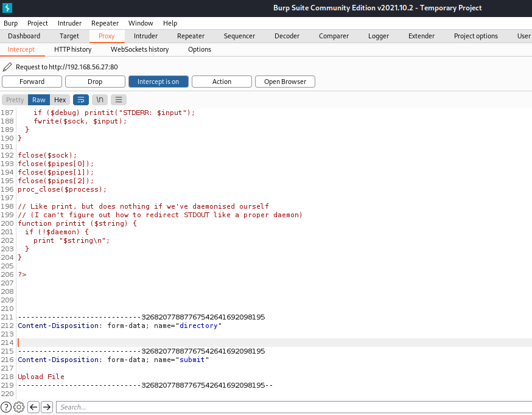Toggle the Intercept is on button
Screen dimensions: 532x415
(x=158, y=82)
